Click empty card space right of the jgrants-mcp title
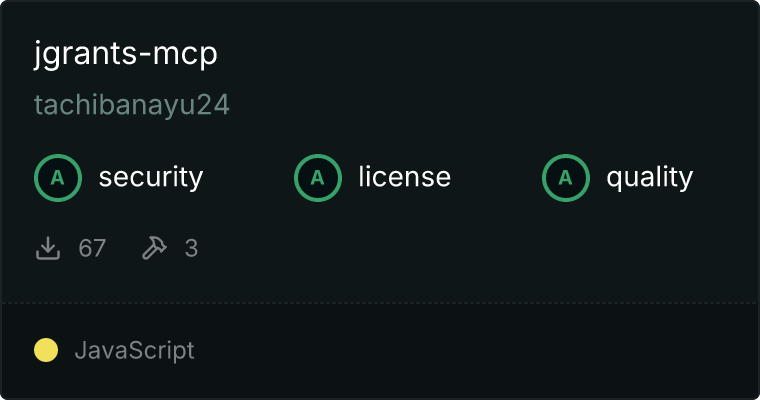This screenshot has height=400, width=760. pos(485,54)
